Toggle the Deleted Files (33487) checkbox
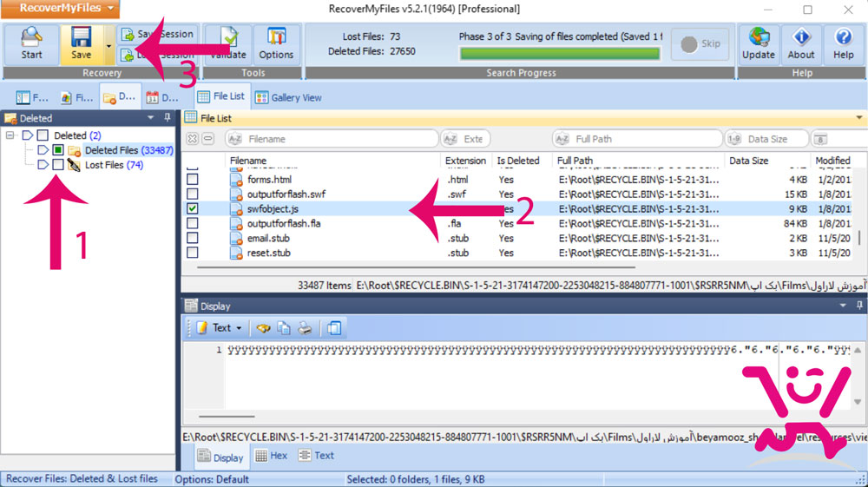This screenshot has width=868, height=487. click(x=58, y=150)
